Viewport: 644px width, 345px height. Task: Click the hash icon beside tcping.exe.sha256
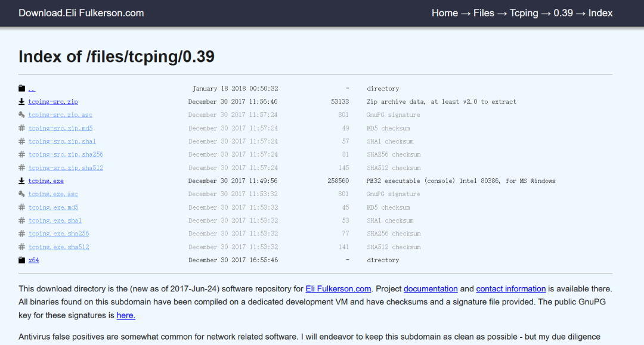click(x=22, y=234)
